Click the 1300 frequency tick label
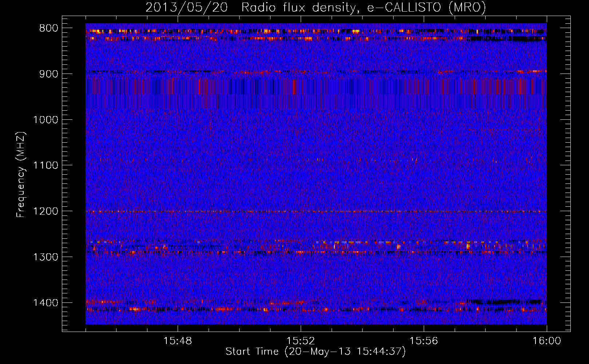Screen dimensions: 589x364 46,257
